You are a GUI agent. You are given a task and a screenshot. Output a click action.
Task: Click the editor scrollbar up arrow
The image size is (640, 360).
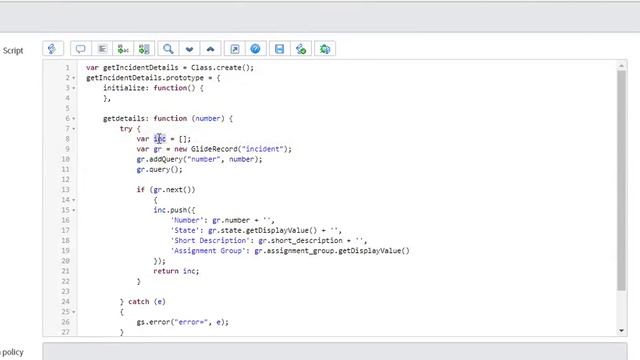click(x=621, y=65)
